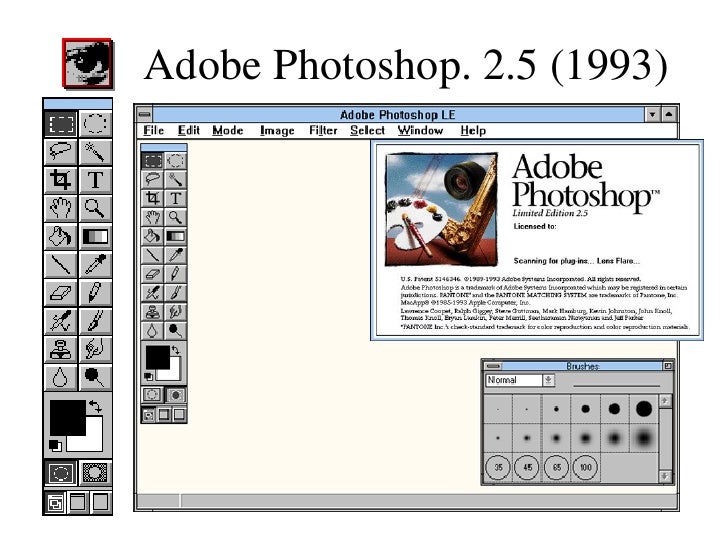Viewport: 728px width, 546px height.
Task: Select the Type tool in enlarged toolbox
Action: tap(95, 180)
